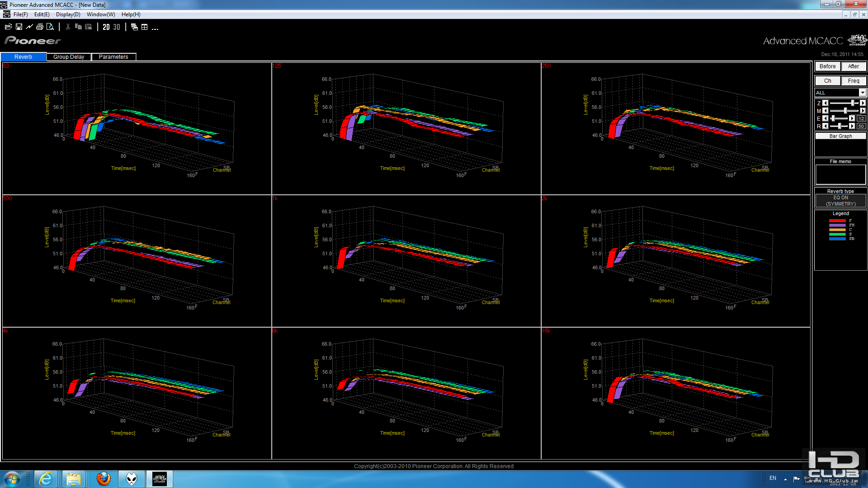Open a file with the folder icon

tap(8, 27)
